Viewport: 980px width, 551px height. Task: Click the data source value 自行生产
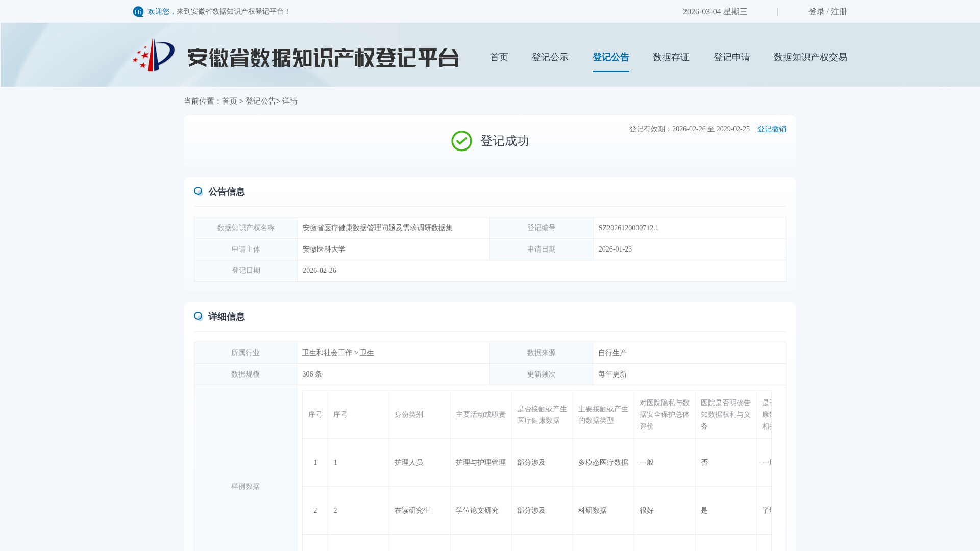pyautogui.click(x=612, y=353)
